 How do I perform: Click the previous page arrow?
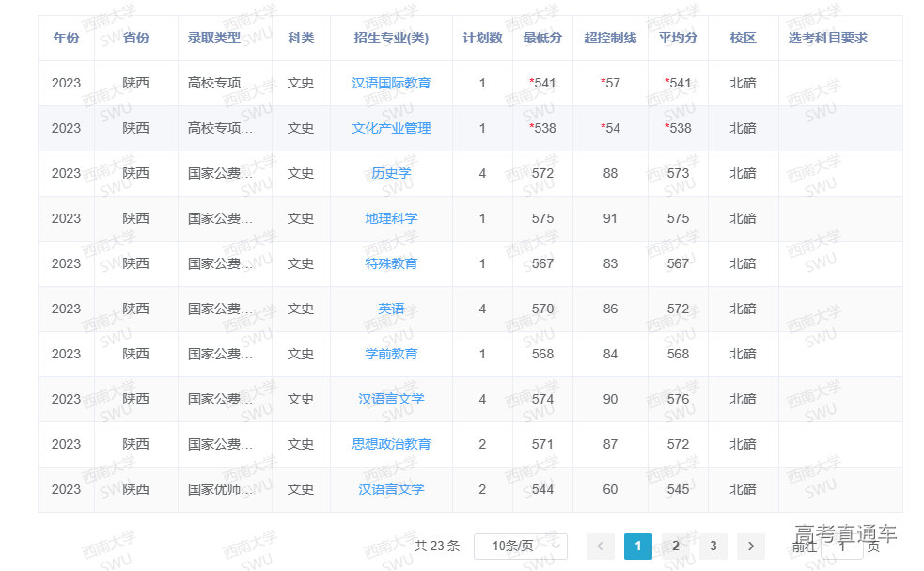pyautogui.click(x=601, y=546)
